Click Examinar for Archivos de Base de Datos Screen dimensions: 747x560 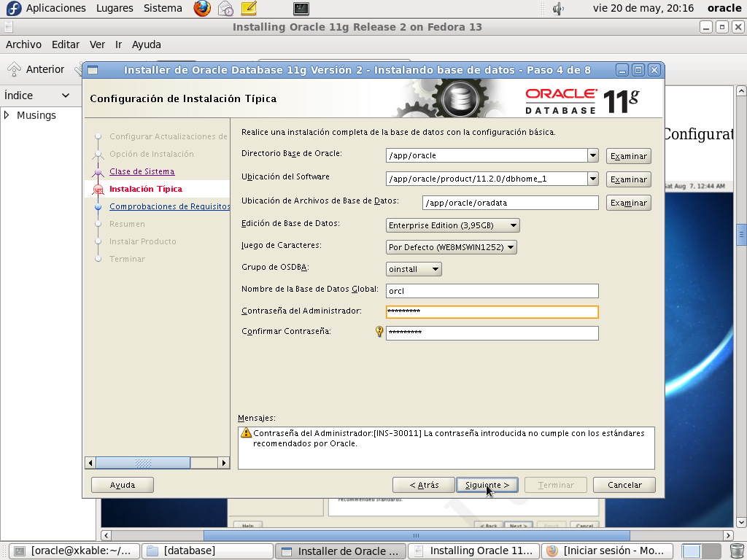[628, 203]
